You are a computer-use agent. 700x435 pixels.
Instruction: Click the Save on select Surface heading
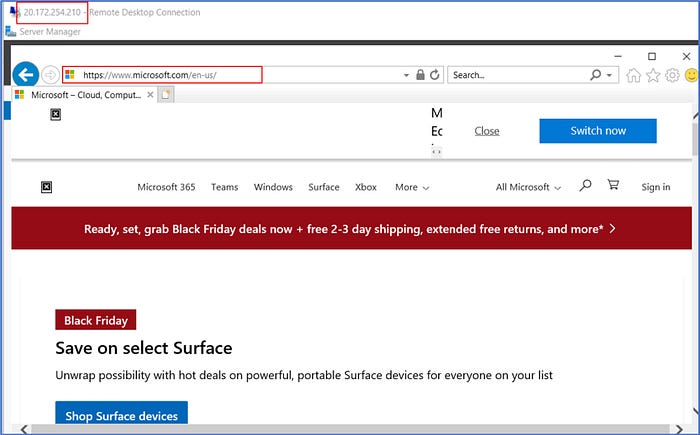pyautogui.click(x=144, y=348)
